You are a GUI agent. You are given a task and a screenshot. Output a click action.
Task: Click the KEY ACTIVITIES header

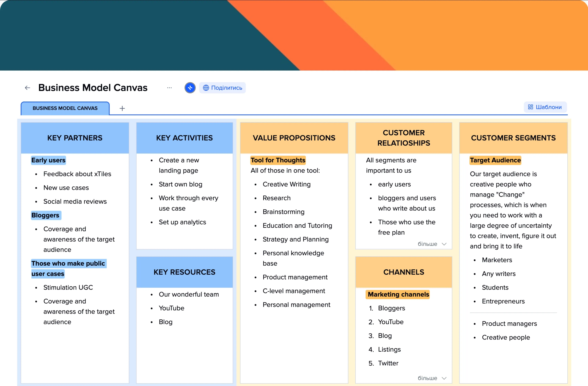(x=184, y=138)
